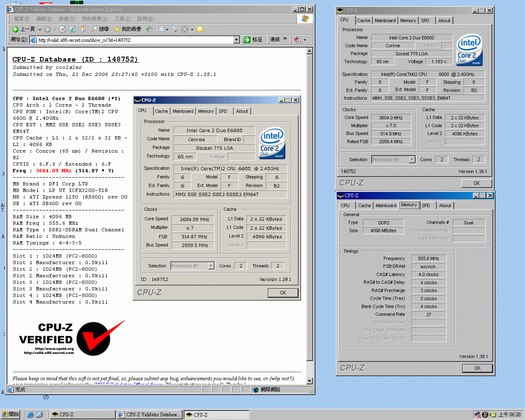Click the Intel Core 2 Duo logo on the web page
Screen dimensions: 525x420
pos(272,143)
